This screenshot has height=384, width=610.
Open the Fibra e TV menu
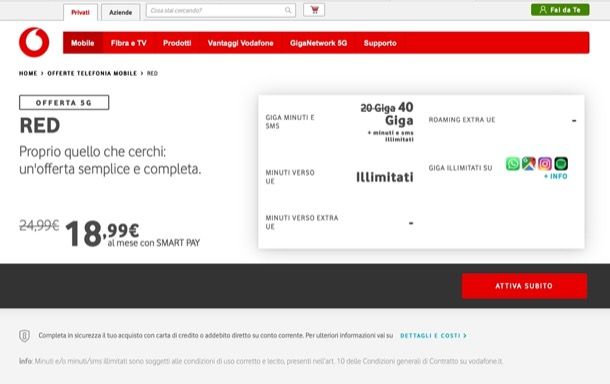point(129,43)
